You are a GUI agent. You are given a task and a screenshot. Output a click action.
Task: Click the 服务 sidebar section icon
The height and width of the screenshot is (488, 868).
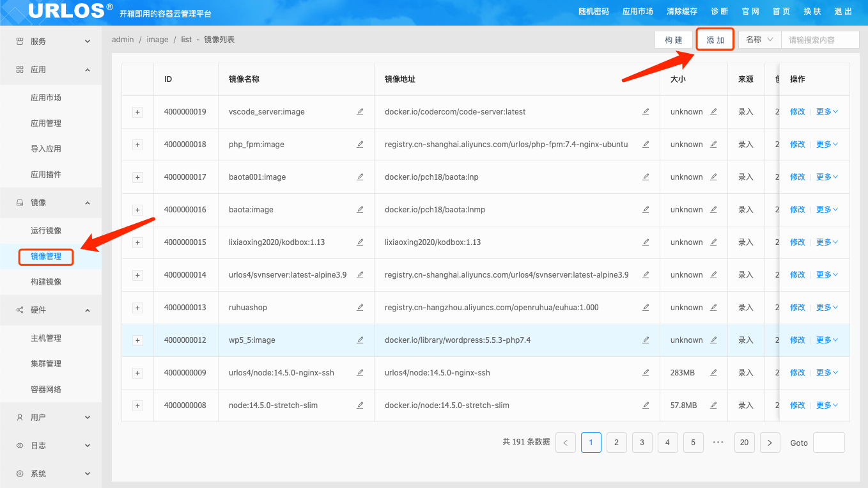[18, 41]
